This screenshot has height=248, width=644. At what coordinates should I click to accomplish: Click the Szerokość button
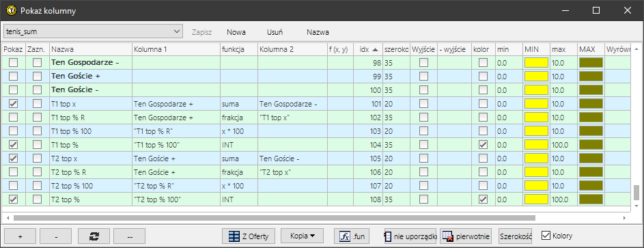tap(516, 236)
